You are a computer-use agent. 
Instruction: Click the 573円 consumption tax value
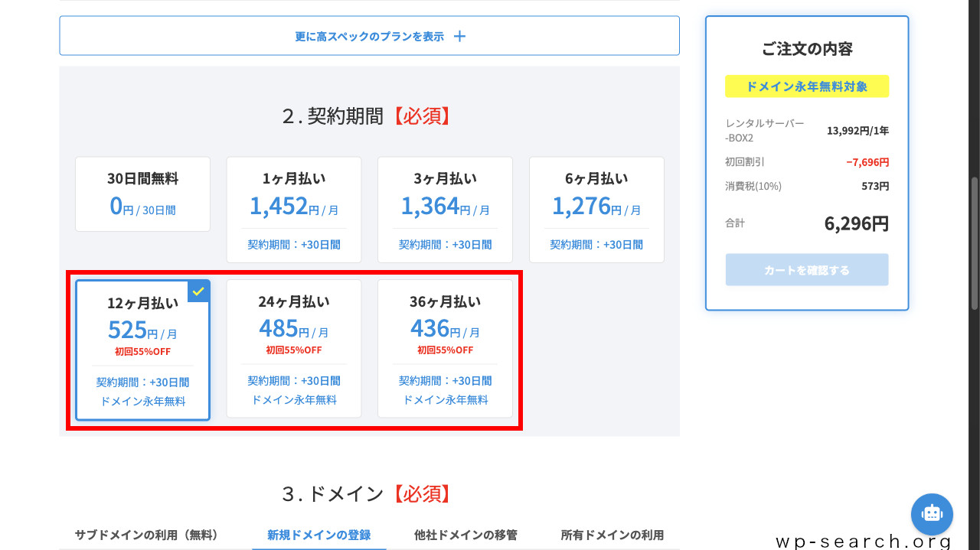coord(875,186)
